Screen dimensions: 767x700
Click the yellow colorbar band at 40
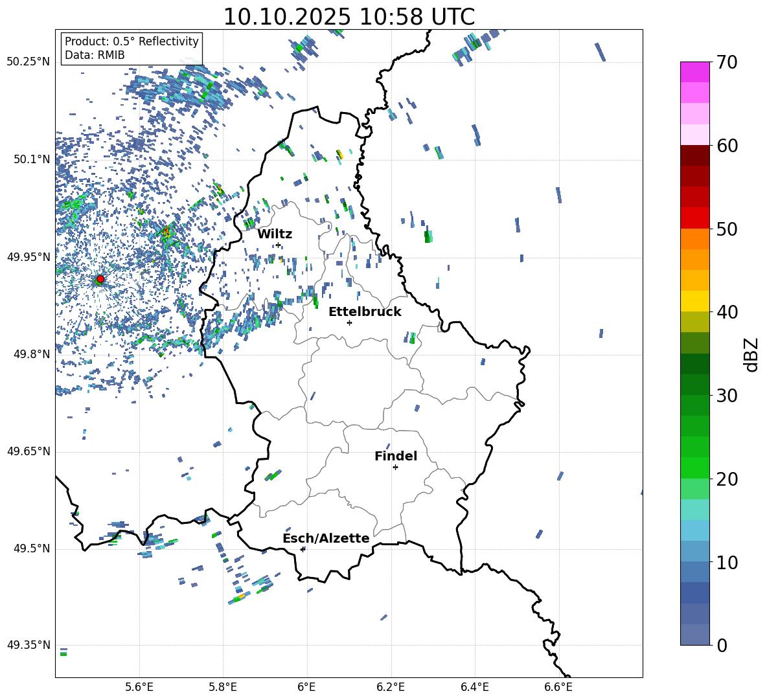click(x=695, y=301)
